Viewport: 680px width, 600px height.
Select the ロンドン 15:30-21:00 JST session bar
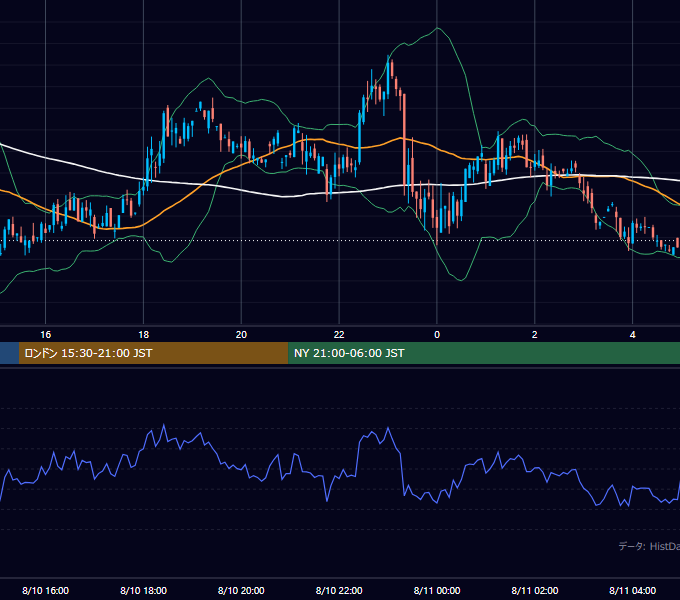154,353
